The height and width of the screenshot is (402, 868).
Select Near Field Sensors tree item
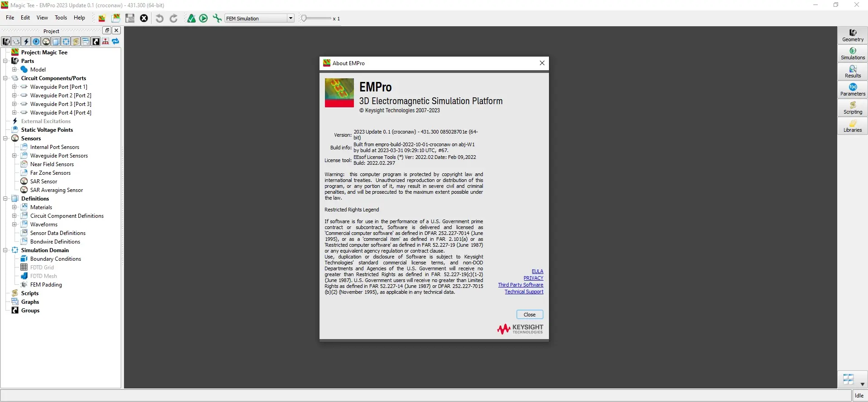click(52, 164)
